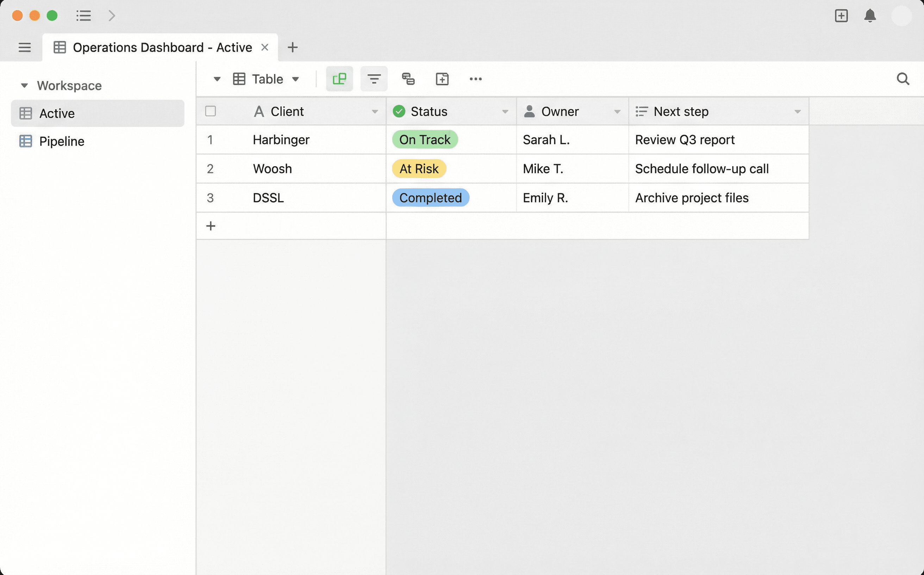Screen dimensions: 924x575
Task: Tick the checkbox for the Harbinger row
Action: [210, 140]
